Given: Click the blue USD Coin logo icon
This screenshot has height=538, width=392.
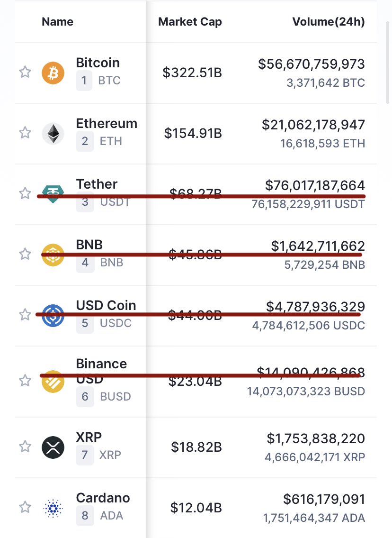Looking at the screenshot, I should click(x=53, y=315).
